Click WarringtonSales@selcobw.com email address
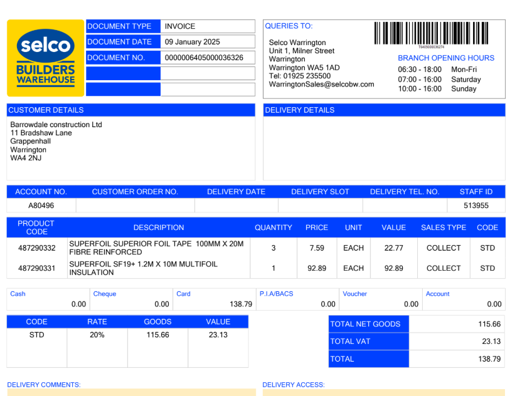 coord(322,85)
